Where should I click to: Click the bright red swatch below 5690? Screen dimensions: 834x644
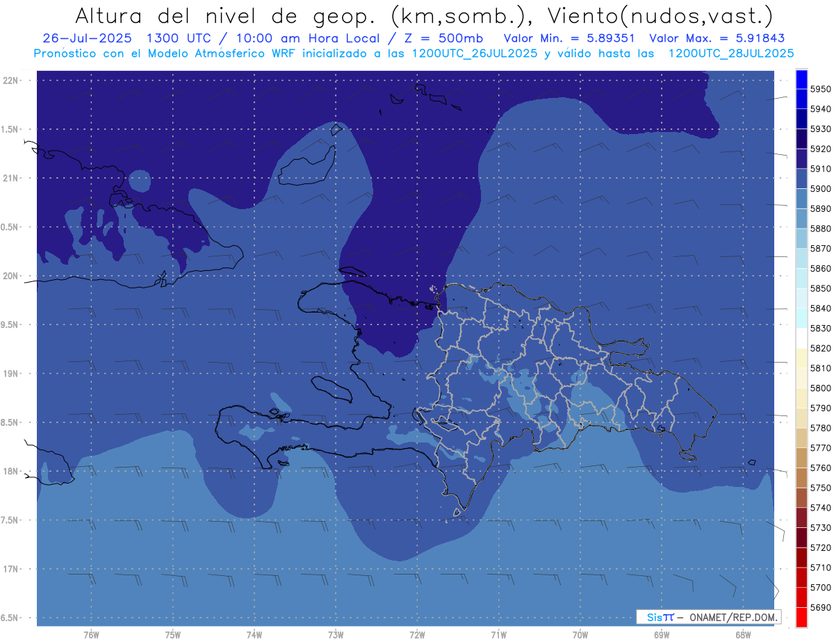pyautogui.click(x=801, y=617)
